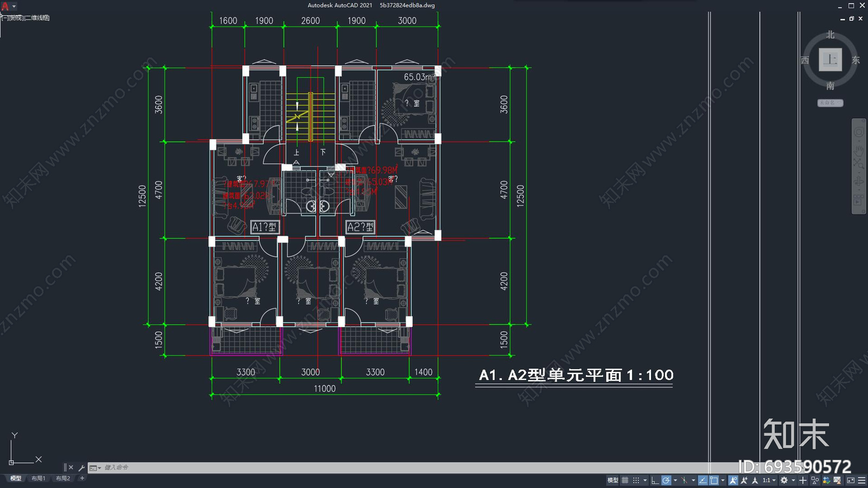868x488 pixels.
Task: Select the 11000 overall dimension text
Action: tap(324, 389)
